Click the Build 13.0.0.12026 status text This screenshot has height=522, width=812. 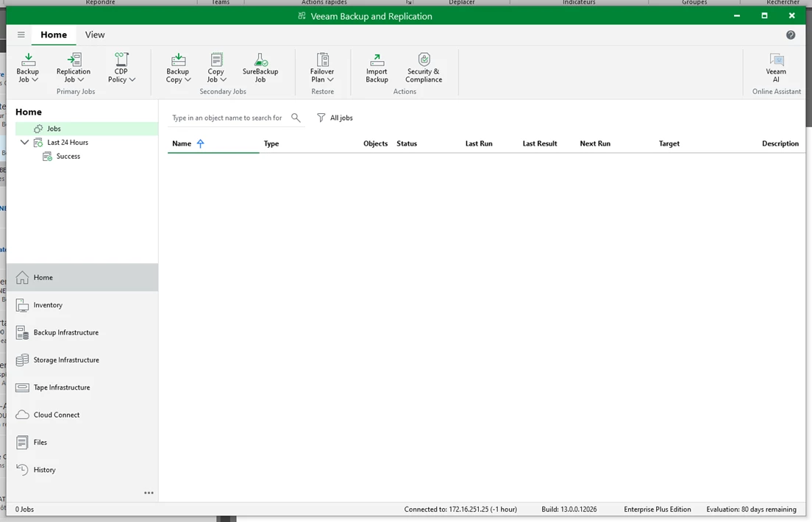click(x=569, y=510)
